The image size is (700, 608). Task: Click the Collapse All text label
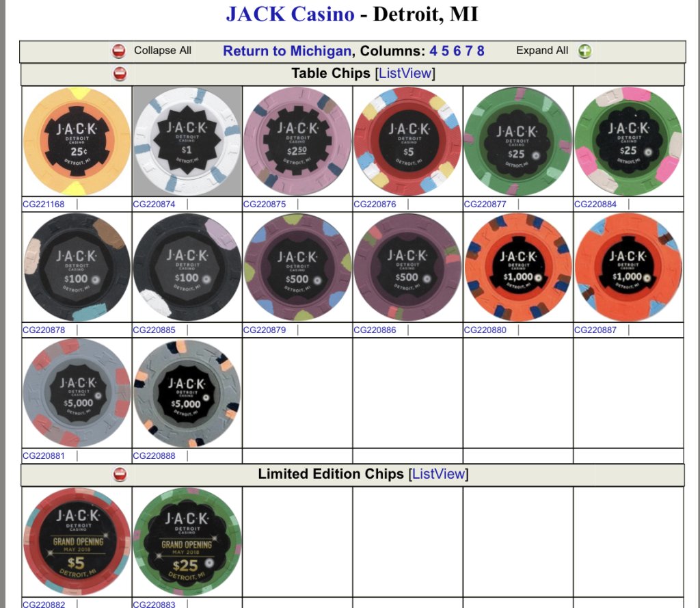click(x=163, y=51)
